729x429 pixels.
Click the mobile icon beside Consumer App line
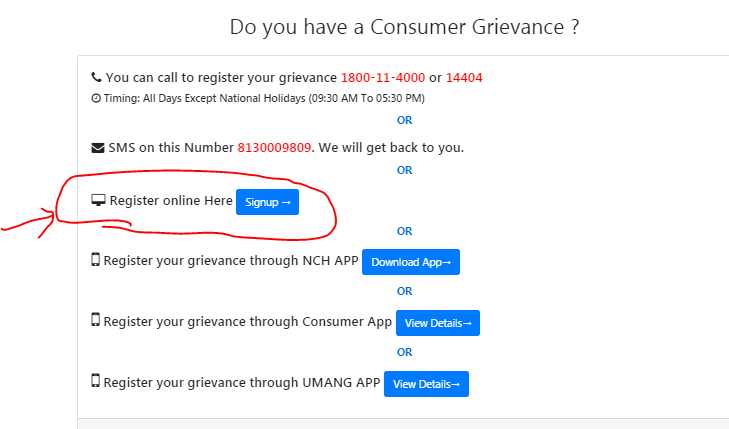95,321
